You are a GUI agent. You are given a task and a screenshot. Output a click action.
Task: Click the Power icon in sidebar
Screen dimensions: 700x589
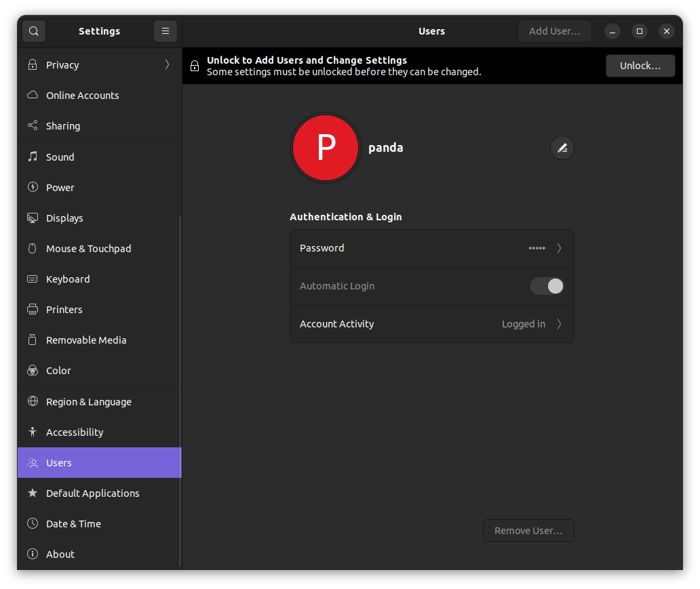[x=33, y=187]
